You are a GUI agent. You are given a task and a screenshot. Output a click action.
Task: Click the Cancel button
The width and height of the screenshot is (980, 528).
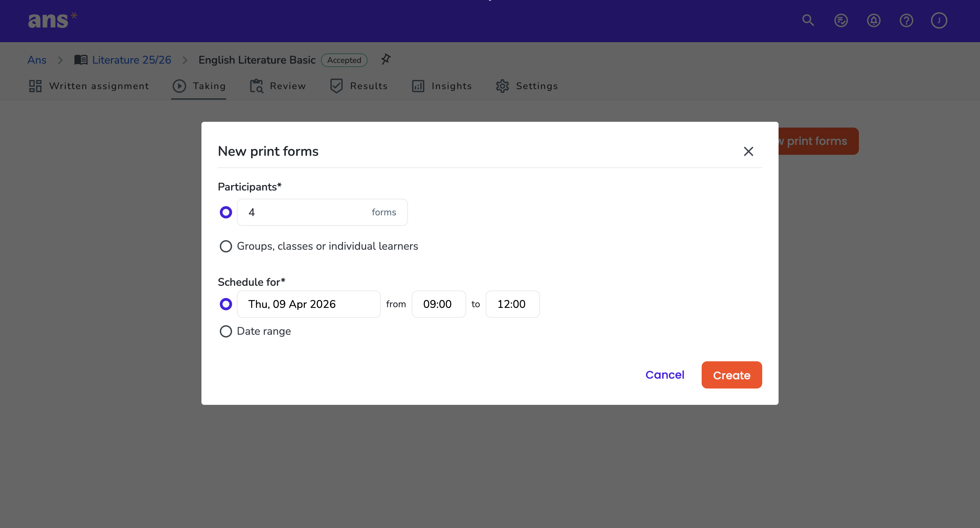pyautogui.click(x=665, y=375)
